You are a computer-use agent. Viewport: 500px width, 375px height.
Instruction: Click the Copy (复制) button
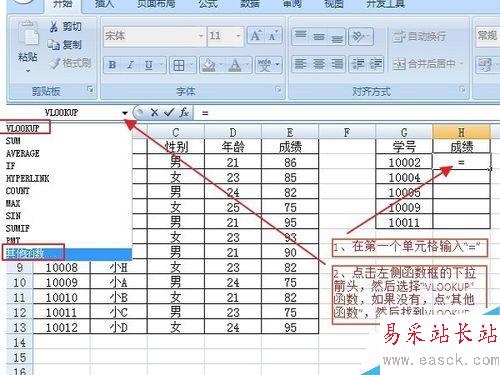coord(64,44)
